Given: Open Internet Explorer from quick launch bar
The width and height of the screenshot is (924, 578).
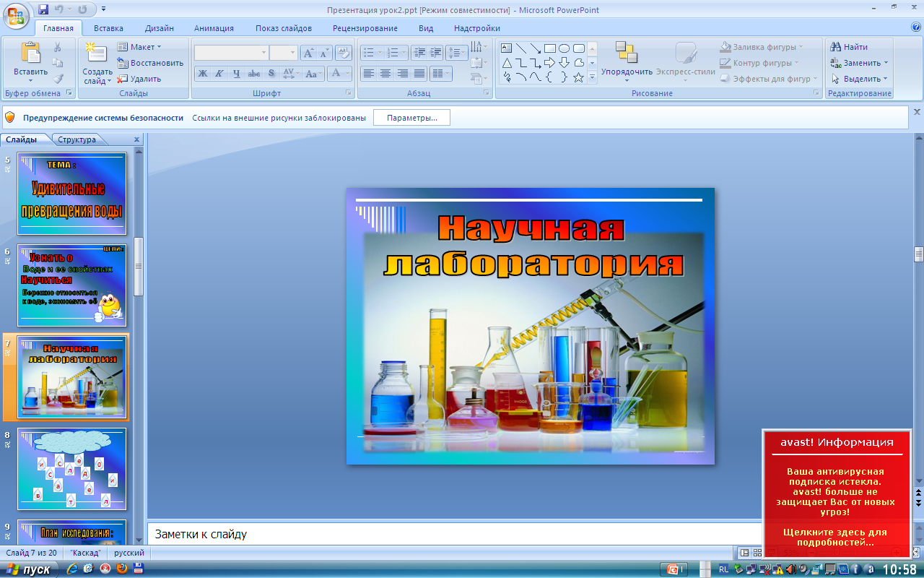Looking at the screenshot, I should (x=71, y=569).
